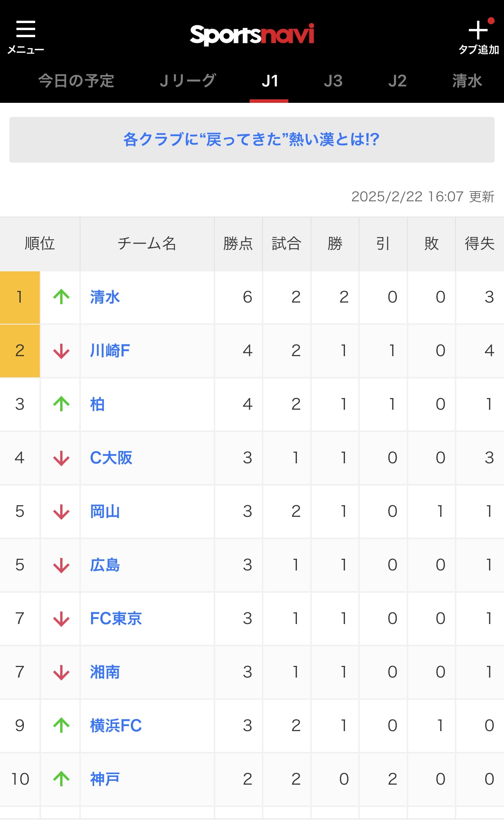504x825 pixels.
Task: Open the 川崎F team link
Action: 110,351
